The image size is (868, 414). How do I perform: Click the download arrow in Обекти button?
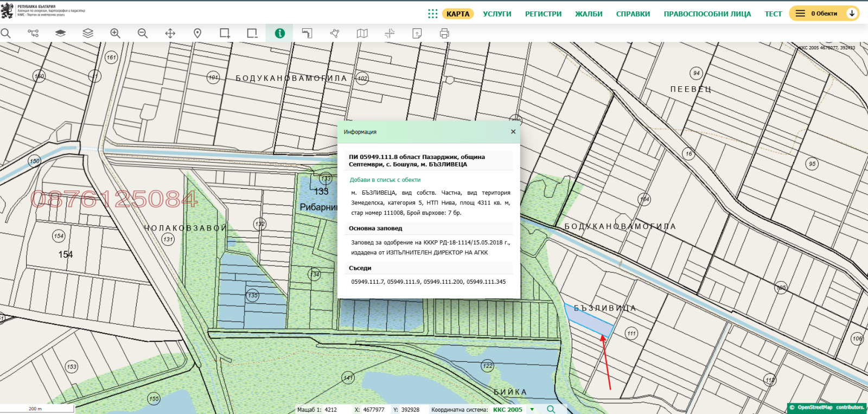pyautogui.click(x=852, y=14)
